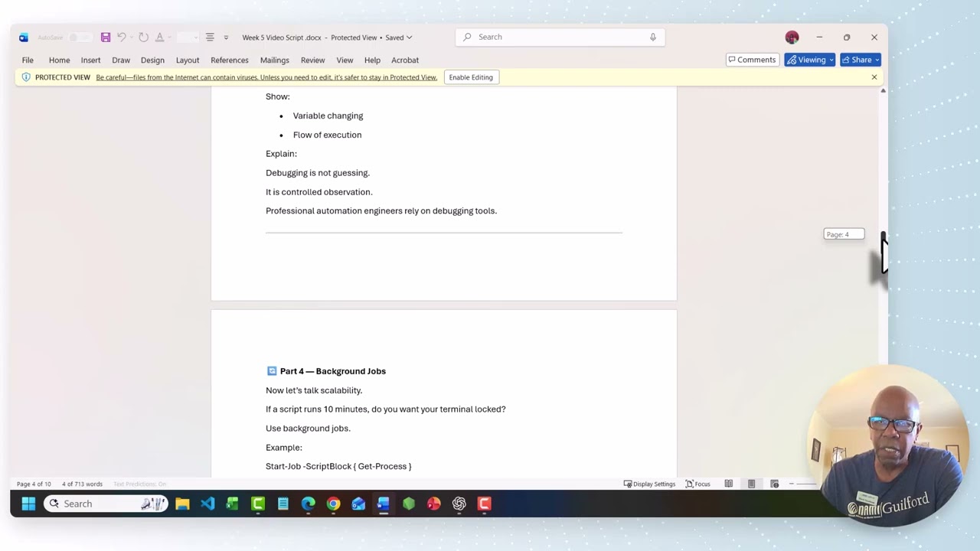The width and height of the screenshot is (980, 551).
Task: Click the Save icon in the title bar
Action: [x=106, y=37]
